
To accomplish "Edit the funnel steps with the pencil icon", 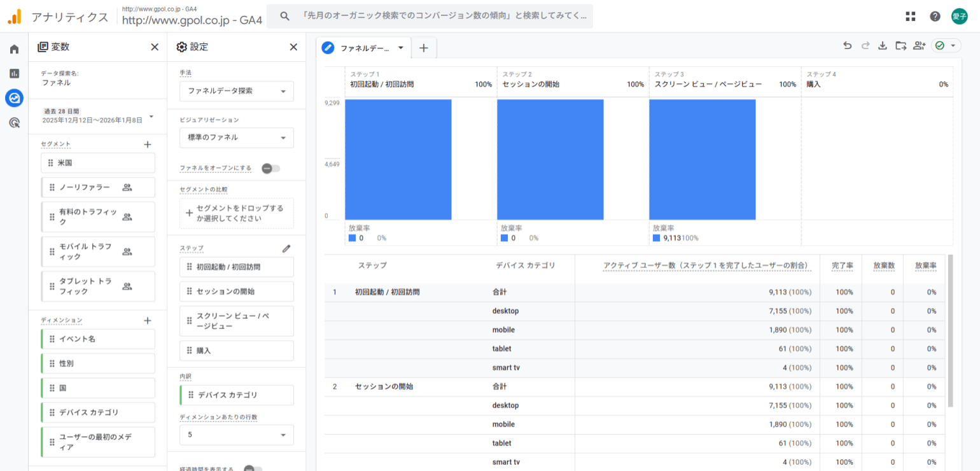I will (286, 248).
